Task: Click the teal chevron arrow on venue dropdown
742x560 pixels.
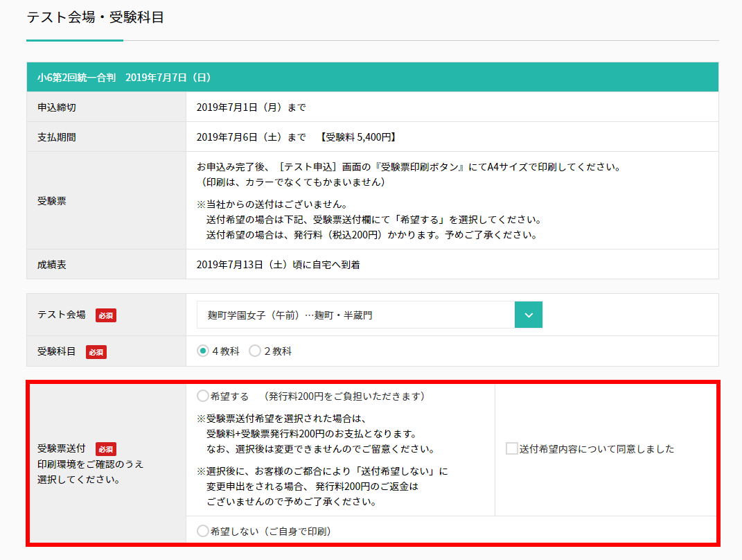Action: (x=528, y=315)
